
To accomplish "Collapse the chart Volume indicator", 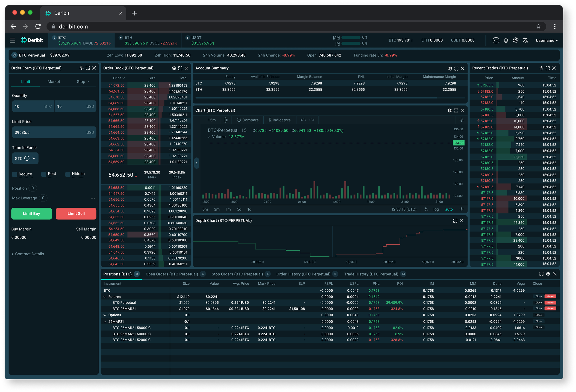I will [x=209, y=137].
